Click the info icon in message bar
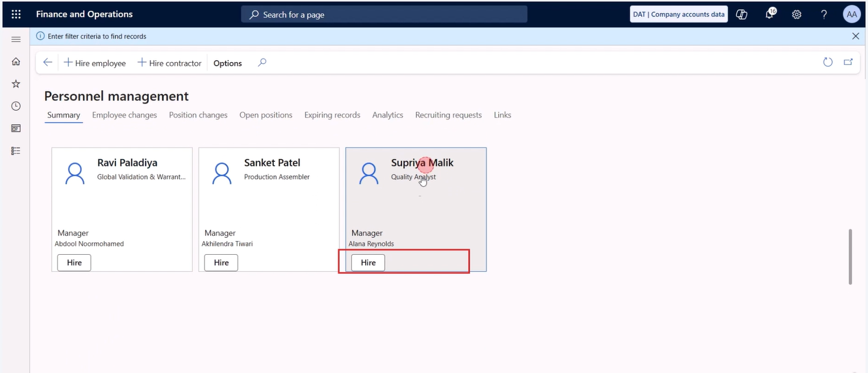This screenshot has width=868, height=373. 40,36
